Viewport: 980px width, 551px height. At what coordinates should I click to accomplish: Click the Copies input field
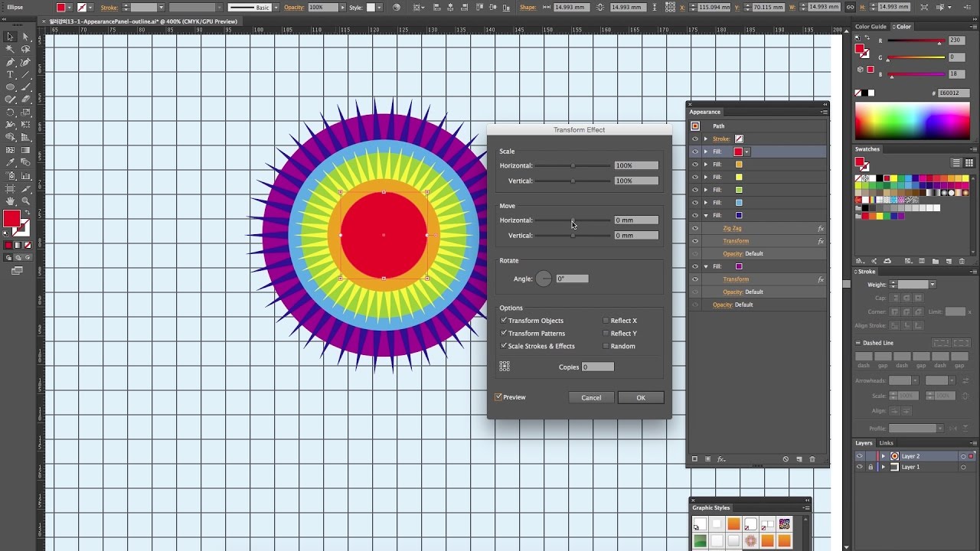pos(598,367)
